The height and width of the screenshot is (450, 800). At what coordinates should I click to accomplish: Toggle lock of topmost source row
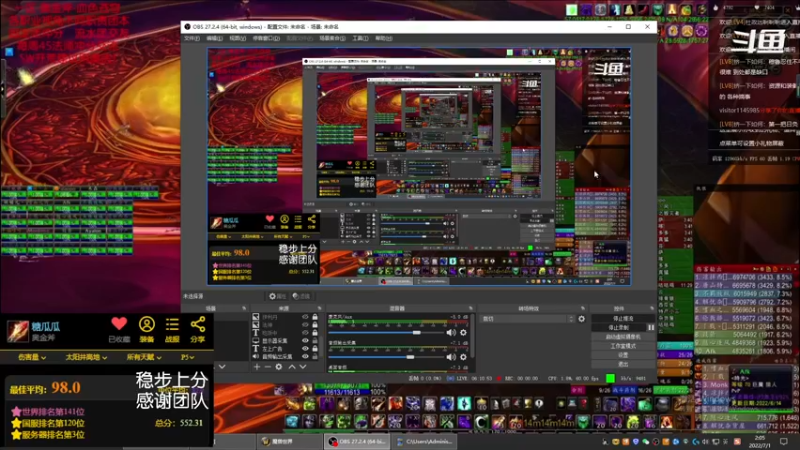tap(315, 317)
